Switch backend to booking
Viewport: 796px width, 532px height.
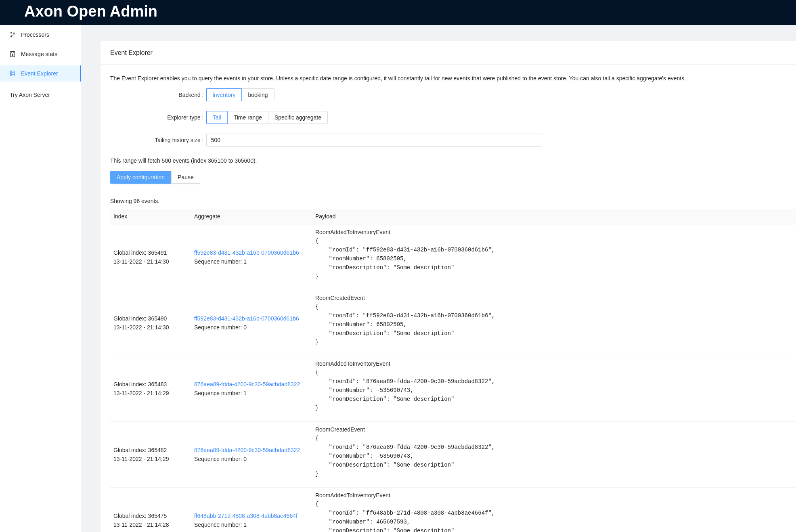(258, 95)
